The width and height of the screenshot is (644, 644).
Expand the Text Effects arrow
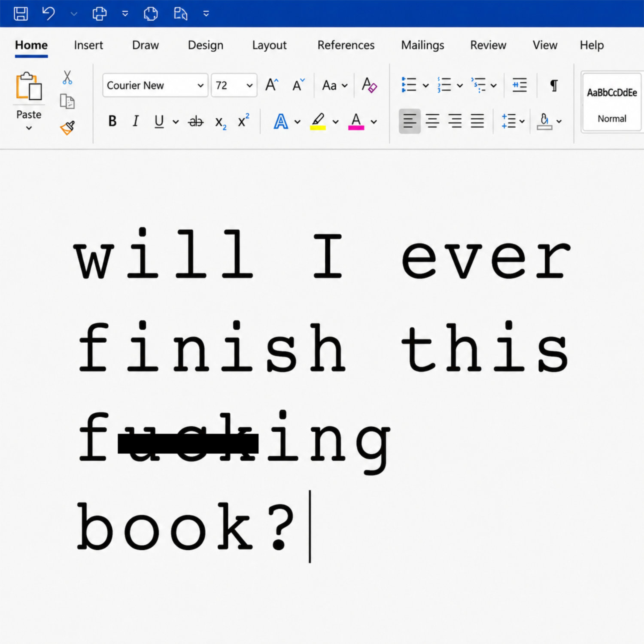[x=297, y=122]
